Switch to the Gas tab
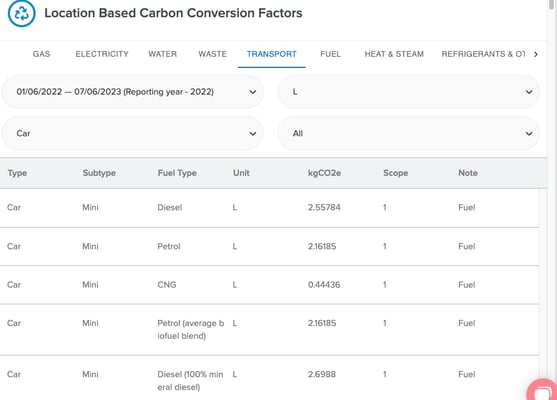 (41, 54)
